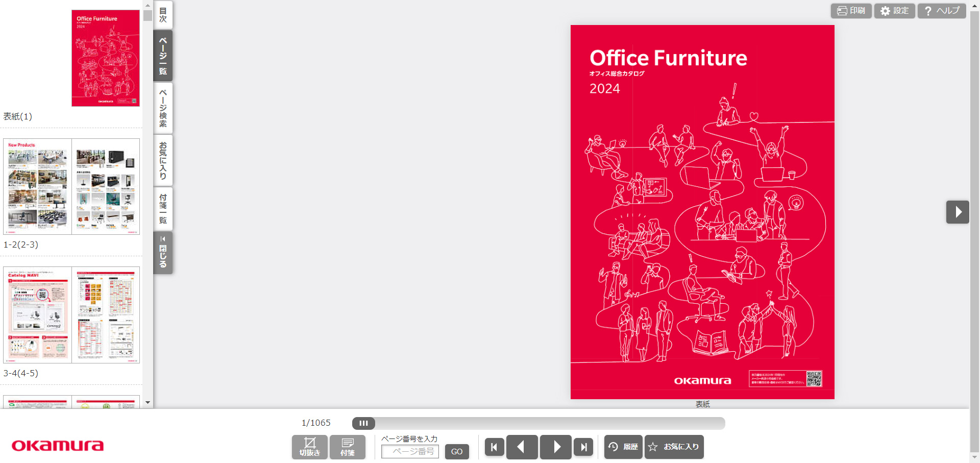Add page to お気に入り favorites
This screenshot has height=463, width=980.
pos(674,447)
